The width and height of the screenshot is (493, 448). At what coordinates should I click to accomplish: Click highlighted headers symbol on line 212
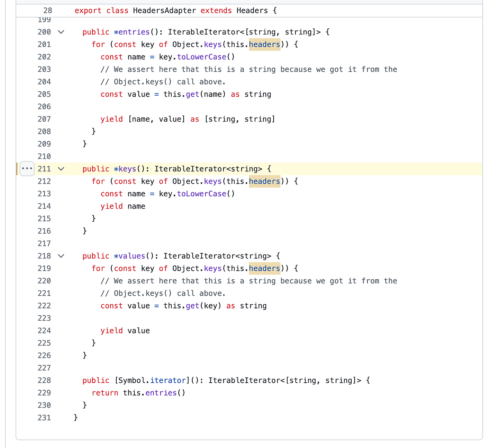tap(264, 181)
